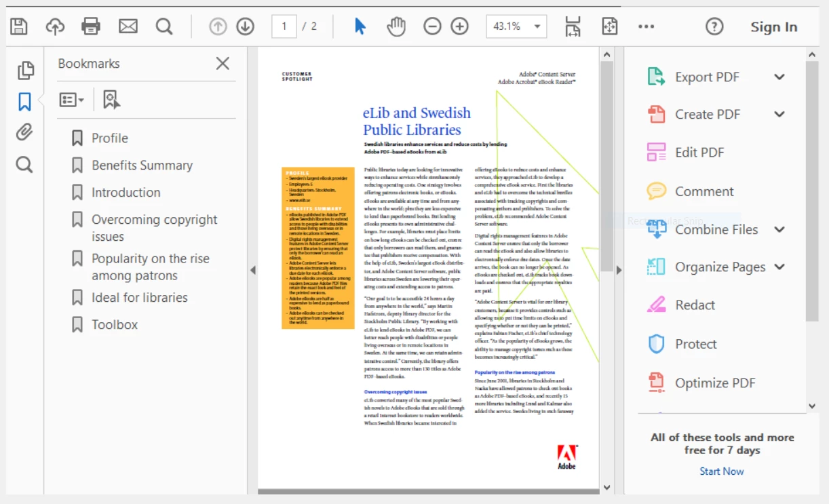This screenshot has width=829, height=504.
Task: Activate the Hand pan tool
Action: point(396,26)
